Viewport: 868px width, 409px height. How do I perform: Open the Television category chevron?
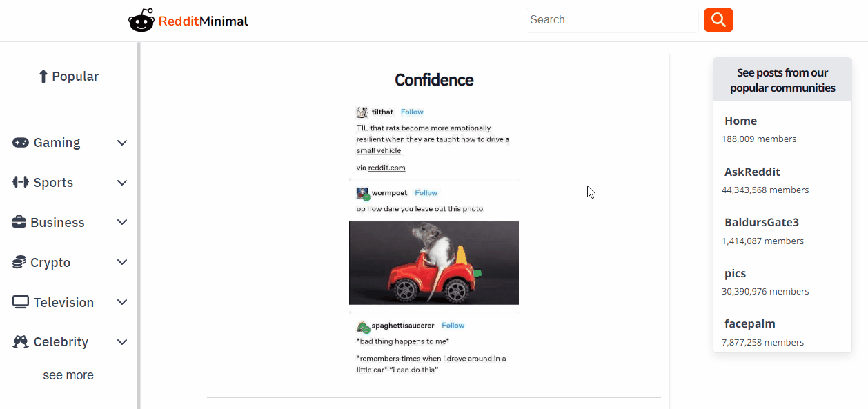pyautogui.click(x=122, y=303)
